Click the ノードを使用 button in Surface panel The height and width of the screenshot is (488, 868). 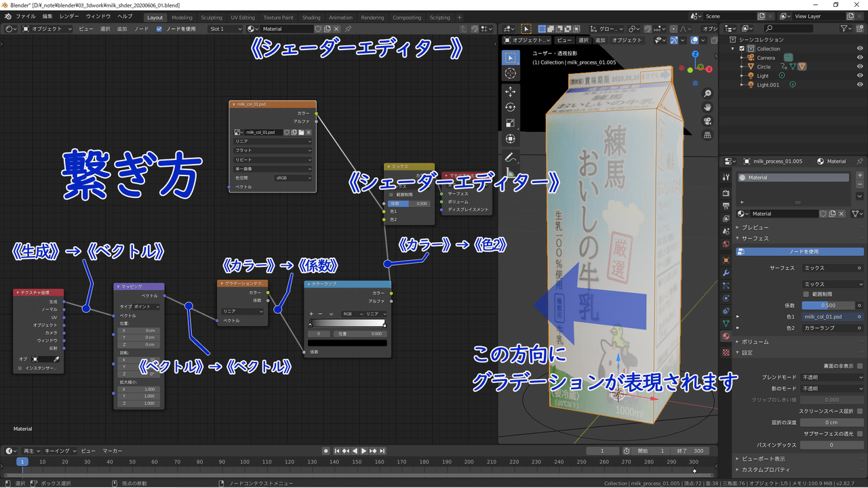(800, 251)
